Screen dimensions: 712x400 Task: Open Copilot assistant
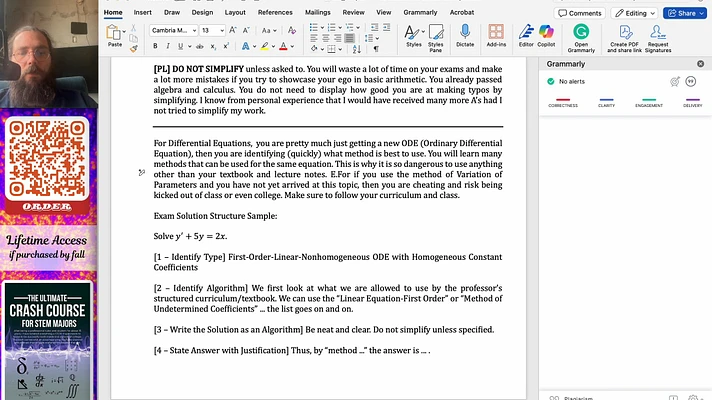pos(546,36)
